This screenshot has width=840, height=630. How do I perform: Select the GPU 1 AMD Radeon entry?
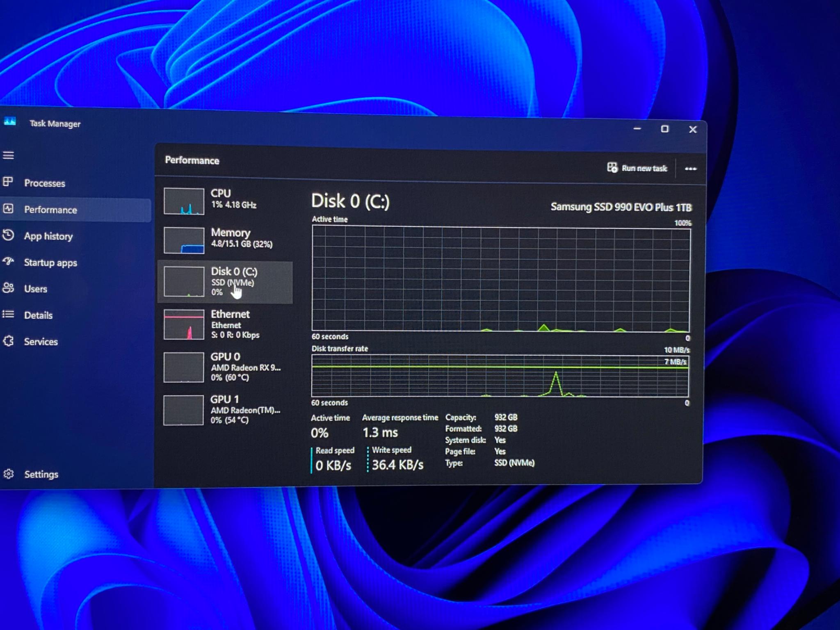click(x=226, y=409)
